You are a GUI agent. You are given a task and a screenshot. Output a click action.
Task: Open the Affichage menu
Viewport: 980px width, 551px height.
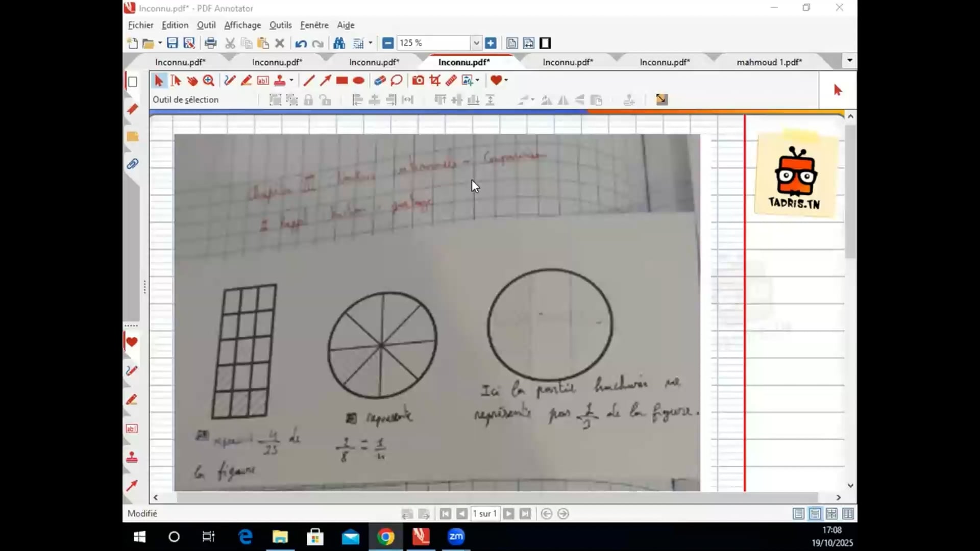[242, 25]
